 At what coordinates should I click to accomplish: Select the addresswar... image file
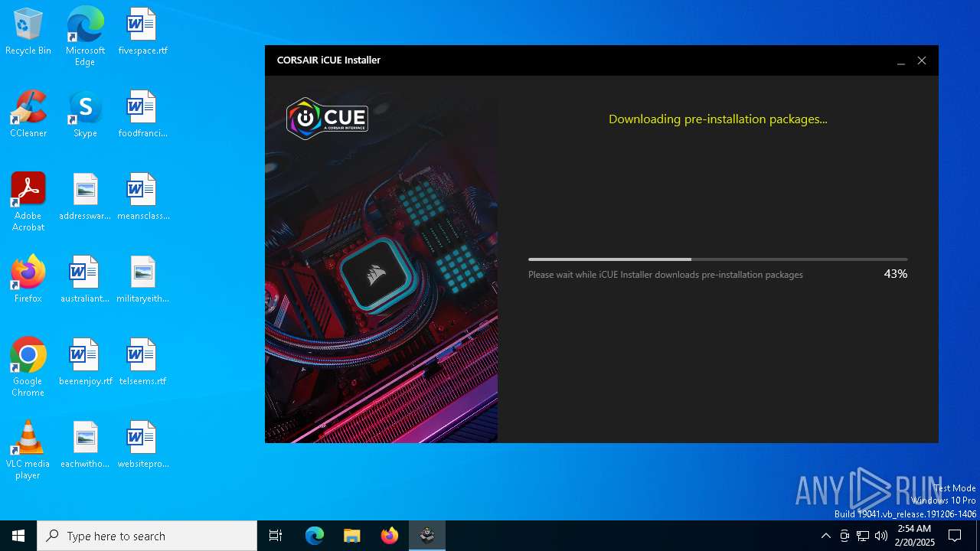(85, 197)
